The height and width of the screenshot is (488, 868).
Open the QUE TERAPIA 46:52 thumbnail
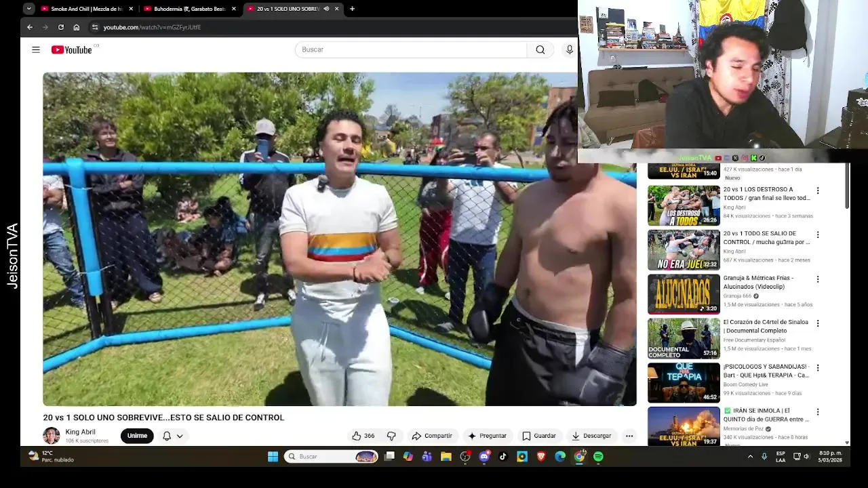(x=684, y=382)
